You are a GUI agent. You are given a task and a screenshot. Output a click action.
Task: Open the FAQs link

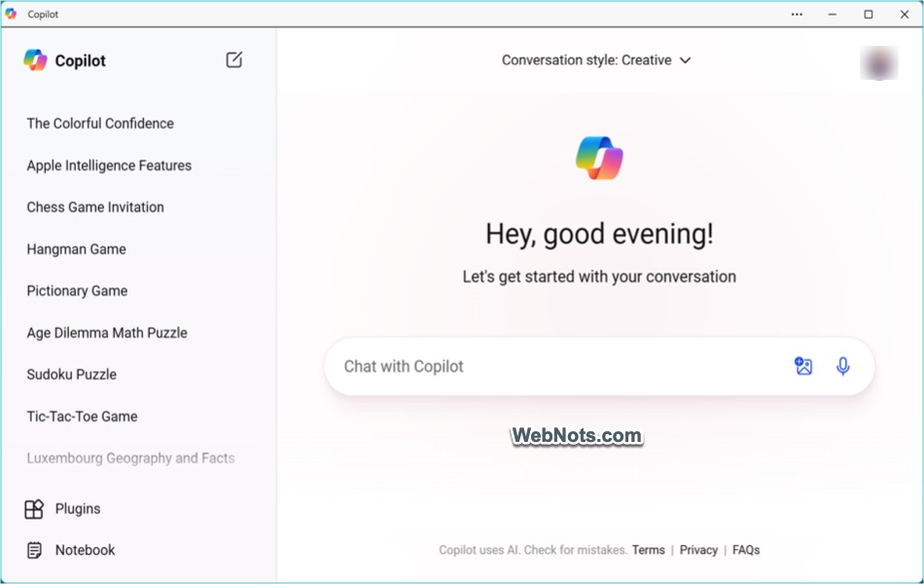click(x=746, y=550)
